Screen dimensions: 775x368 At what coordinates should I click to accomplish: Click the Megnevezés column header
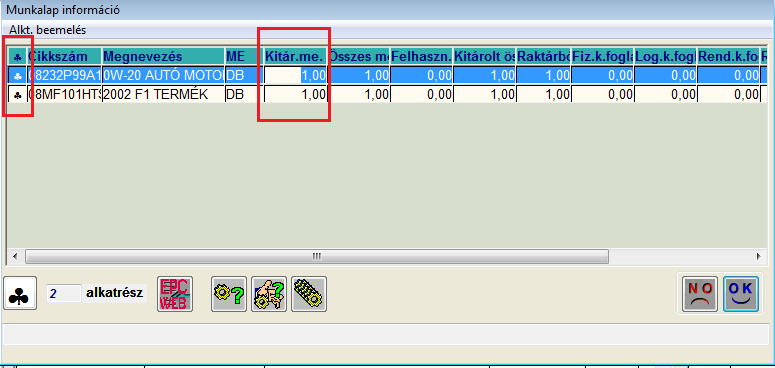tap(163, 56)
